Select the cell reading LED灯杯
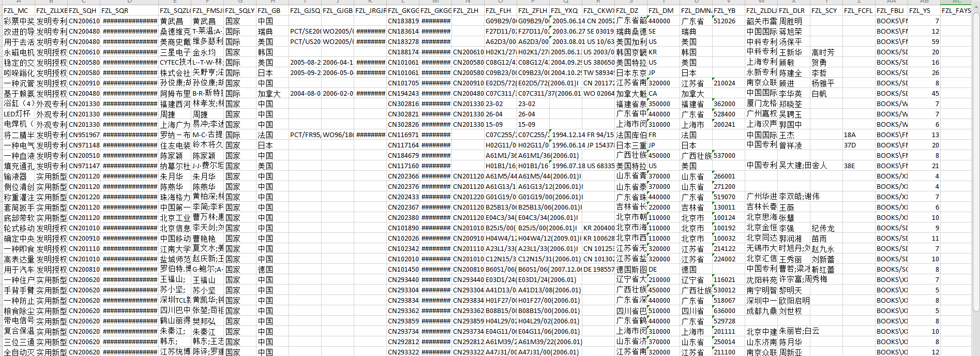Screen dimensions: 980x356 (x=19, y=114)
